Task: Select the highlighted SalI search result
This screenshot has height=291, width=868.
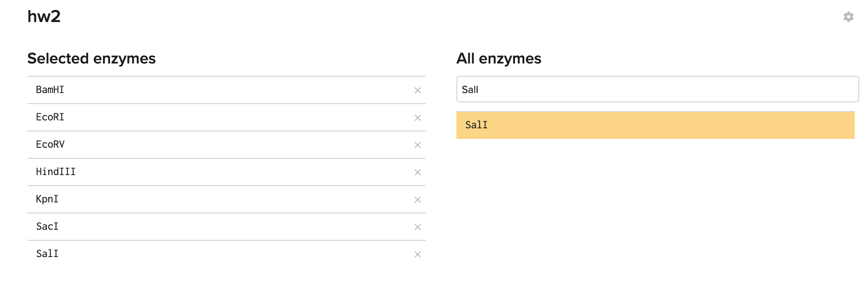Action: 655,125
